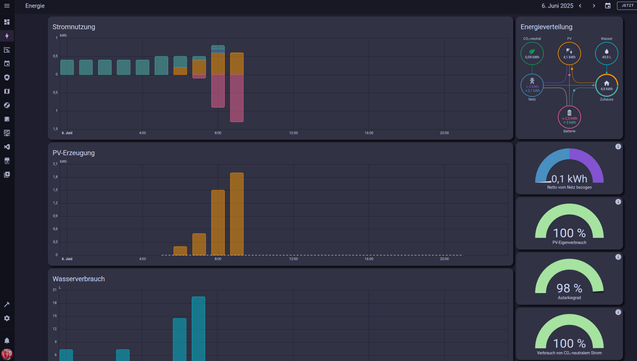
Task: Click the PV-Erzeugung card title
Action: tap(74, 153)
